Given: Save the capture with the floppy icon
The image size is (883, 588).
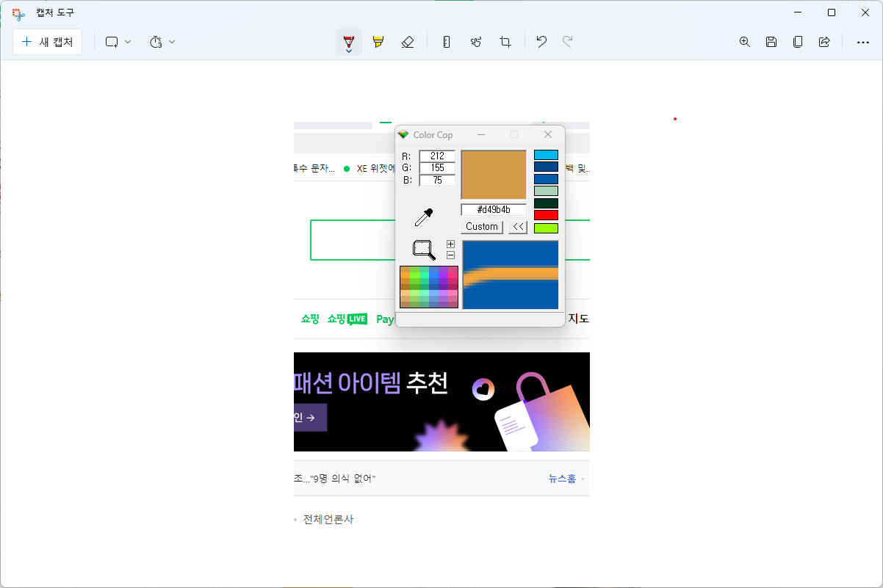Looking at the screenshot, I should coord(771,42).
